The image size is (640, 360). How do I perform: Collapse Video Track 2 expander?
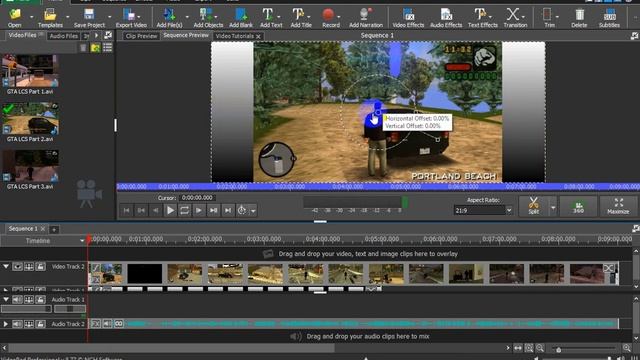(x=6, y=267)
